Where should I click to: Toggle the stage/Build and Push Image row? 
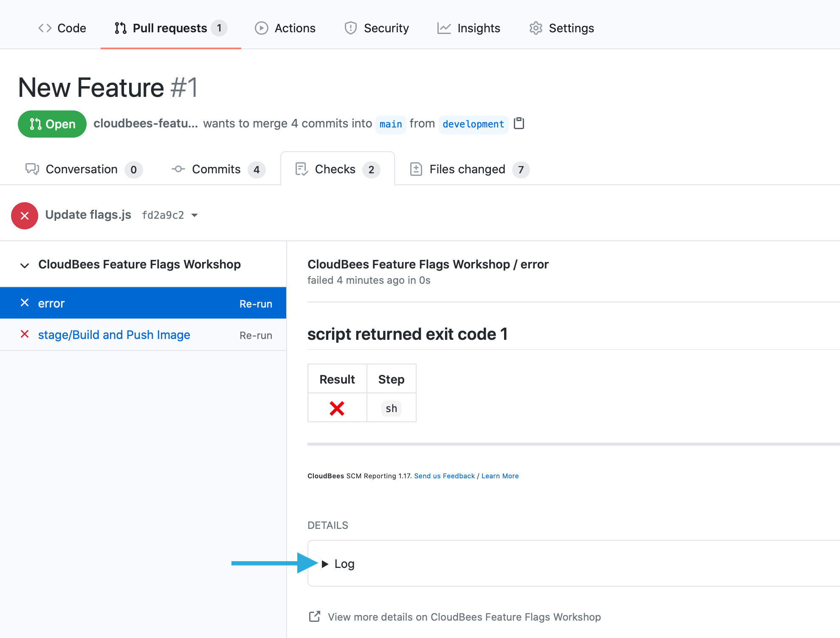[x=115, y=334]
